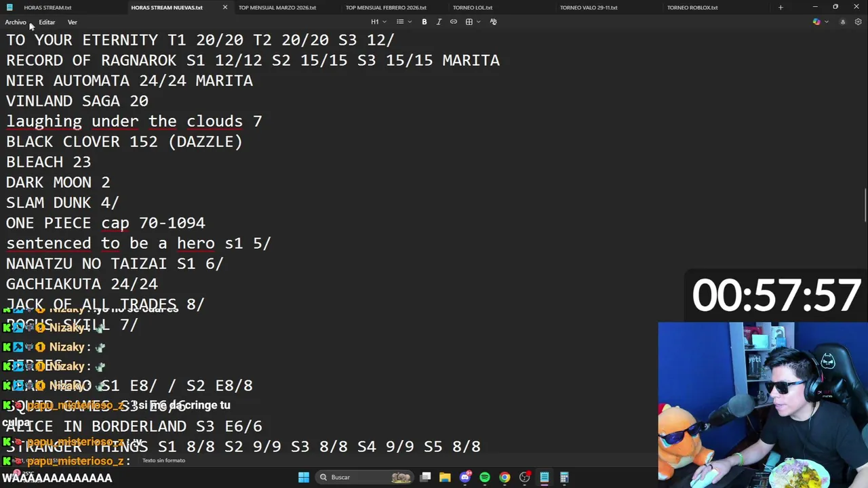This screenshot has height=488, width=868.
Task: Switch to TOP MENSUAL MARZO 2026.txt tab
Action: [x=277, y=7]
